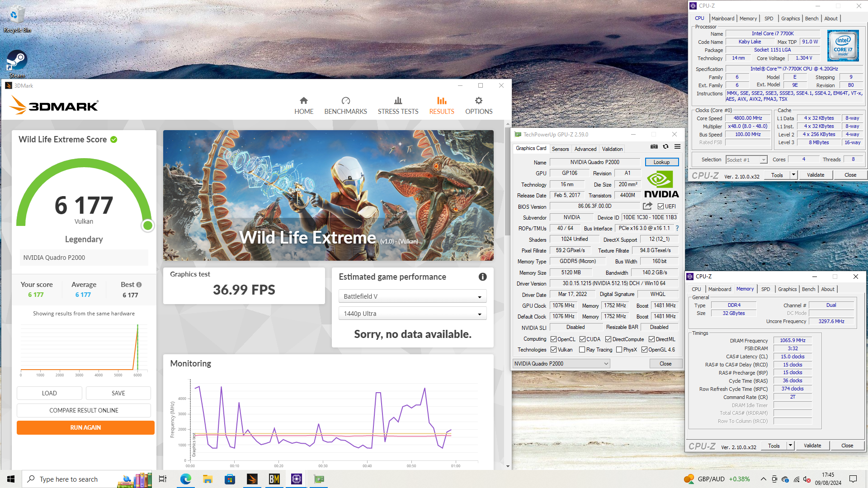Open the 1440p Ultra resolution dropdown

(x=412, y=314)
